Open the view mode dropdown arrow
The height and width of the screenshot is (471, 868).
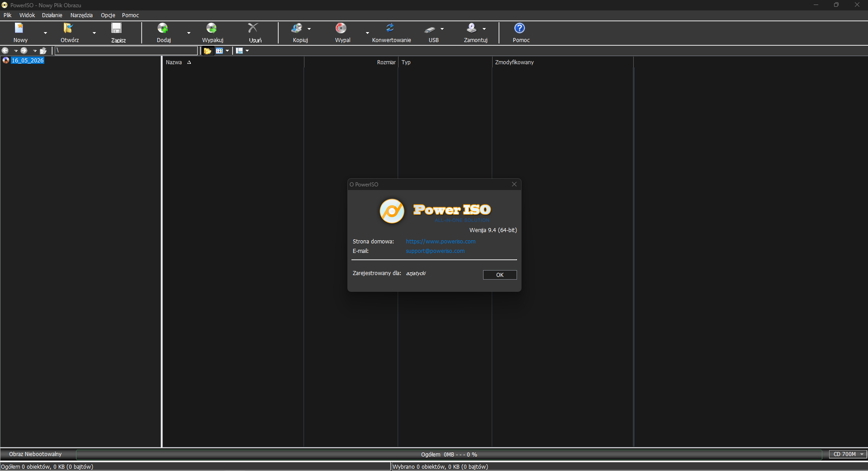tap(227, 51)
